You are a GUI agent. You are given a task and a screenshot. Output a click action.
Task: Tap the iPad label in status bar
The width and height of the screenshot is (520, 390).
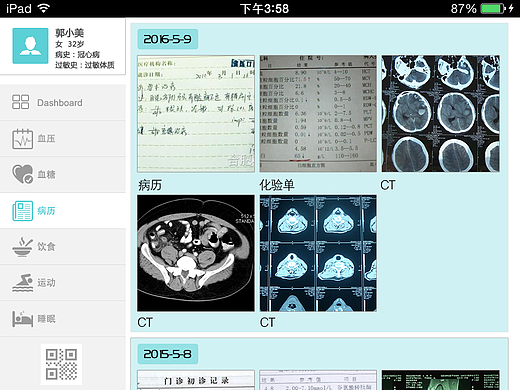tap(19, 8)
